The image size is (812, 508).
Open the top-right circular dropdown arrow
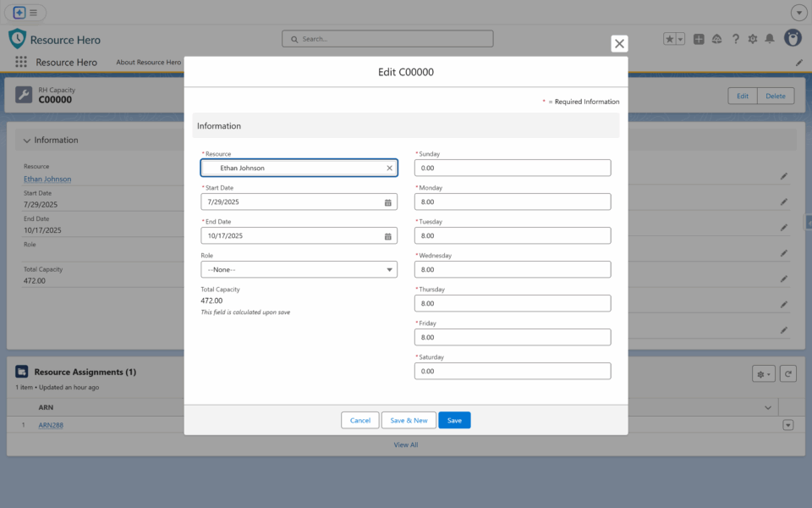click(x=799, y=13)
